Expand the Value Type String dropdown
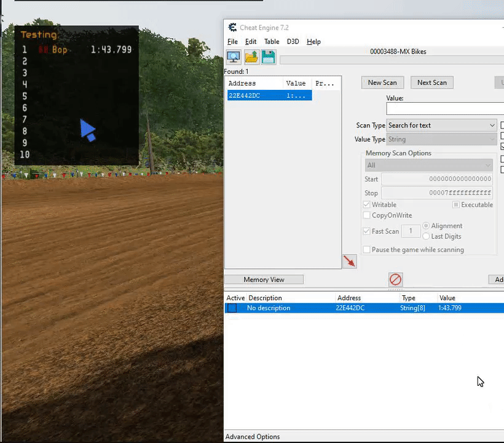504x443 pixels. point(442,139)
